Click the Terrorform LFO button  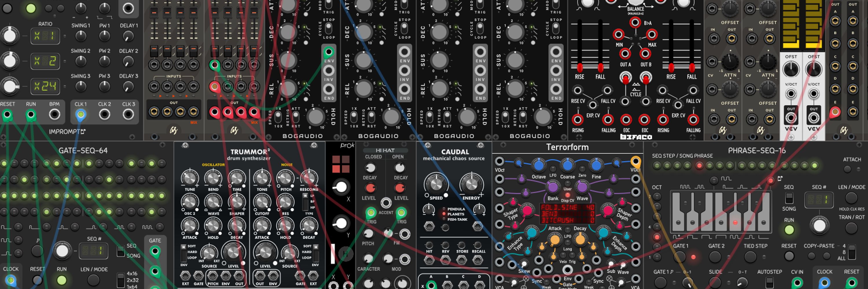click(x=553, y=168)
